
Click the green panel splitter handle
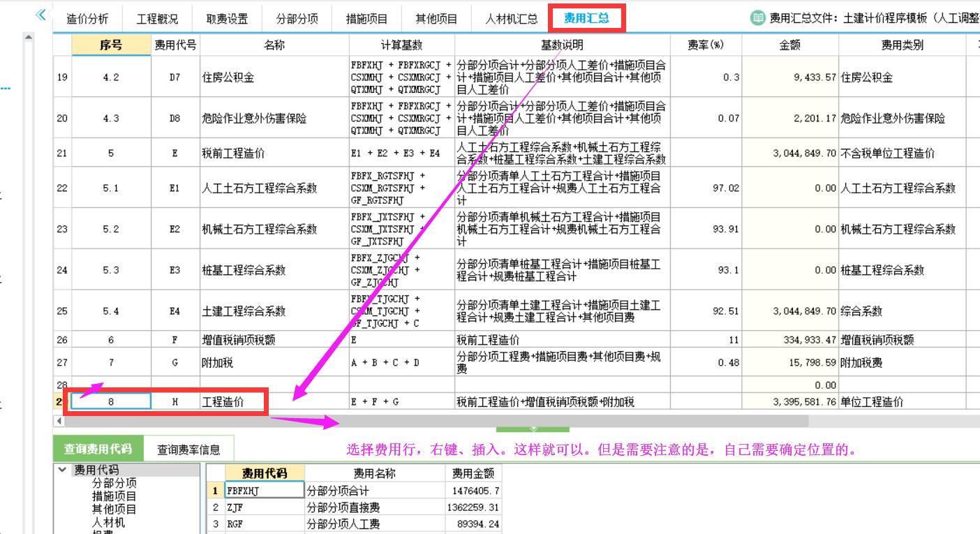click(x=533, y=429)
